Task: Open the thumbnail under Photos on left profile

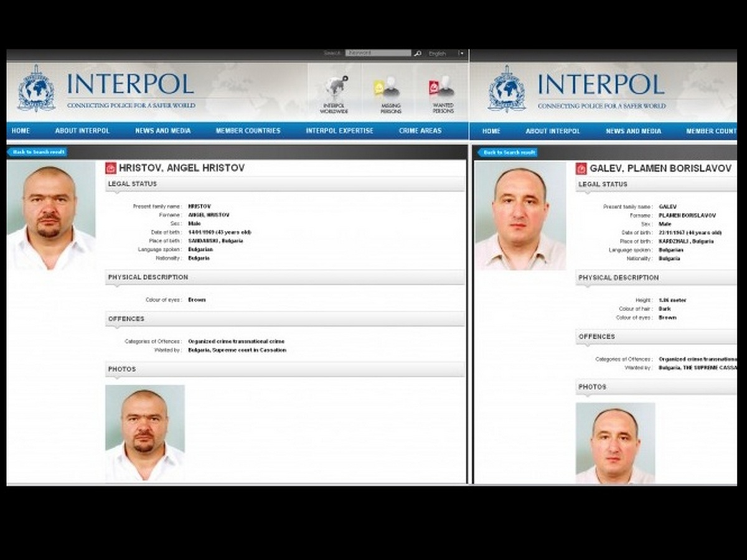Action: [145, 432]
